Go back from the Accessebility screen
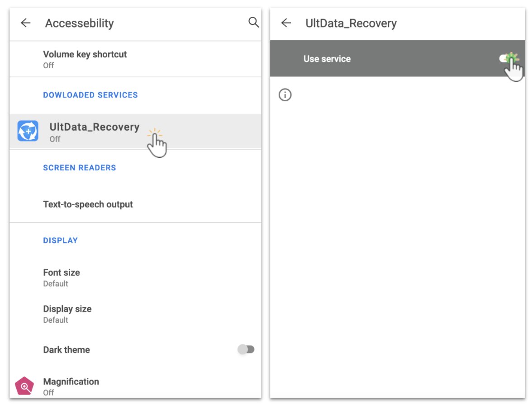The height and width of the screenshot is (404, 532). 25,23
